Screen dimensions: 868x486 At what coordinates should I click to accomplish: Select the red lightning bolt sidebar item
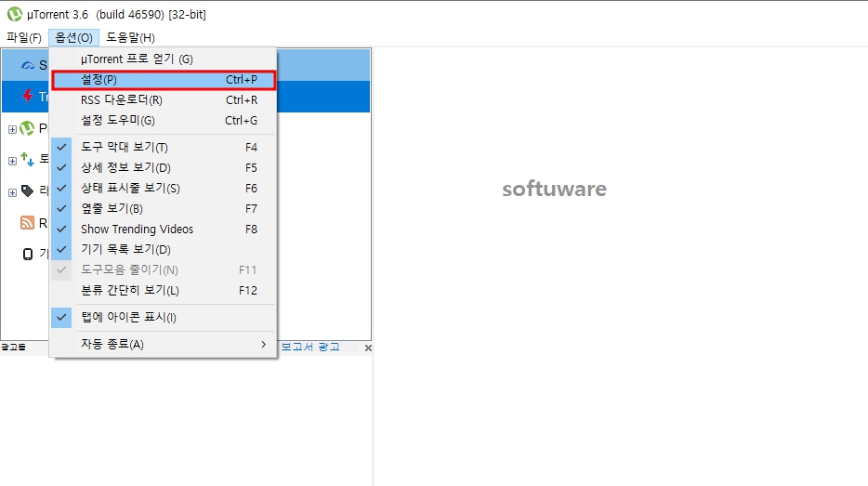point(28,97)
